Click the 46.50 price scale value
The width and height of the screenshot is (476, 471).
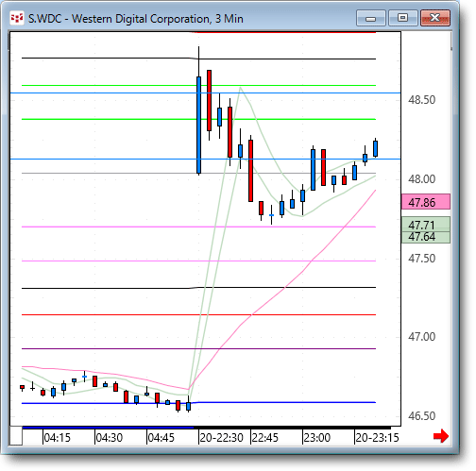coord(422,416)
